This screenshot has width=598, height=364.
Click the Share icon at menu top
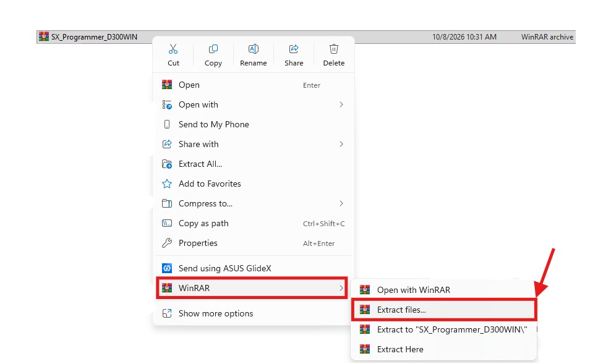294,49
